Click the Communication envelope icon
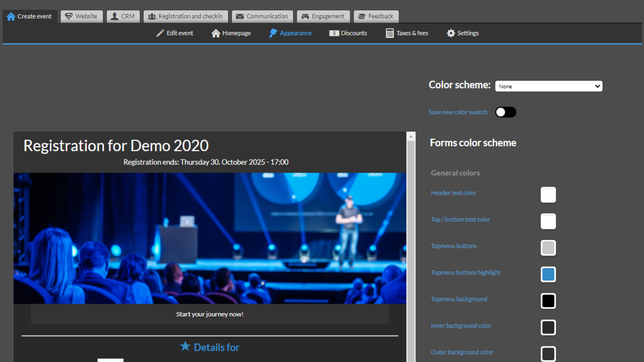 pos(240,16)
